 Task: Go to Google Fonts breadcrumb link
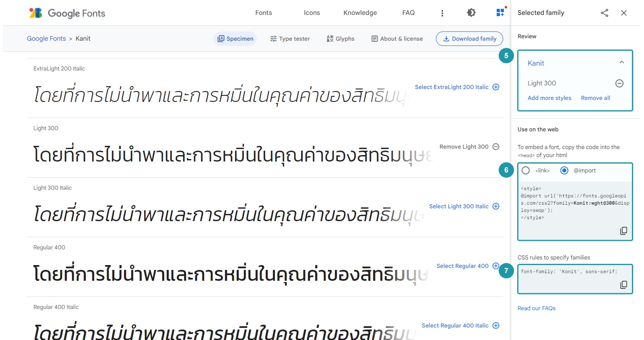46,39
